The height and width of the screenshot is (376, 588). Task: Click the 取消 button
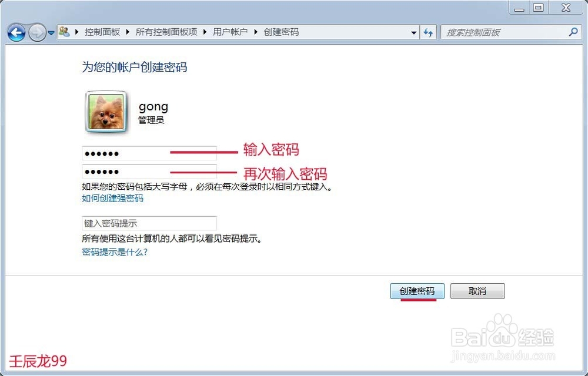tap(477, 291)
